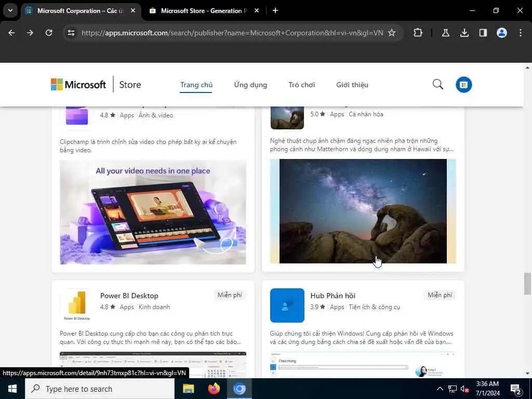Screen dimensions: 532x399
Task: Click the Clipchamp description text
Action: point(148,146)
